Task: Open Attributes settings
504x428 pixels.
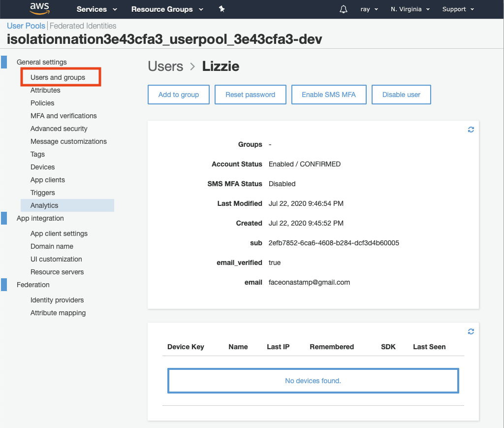Action: click(45, 90)
